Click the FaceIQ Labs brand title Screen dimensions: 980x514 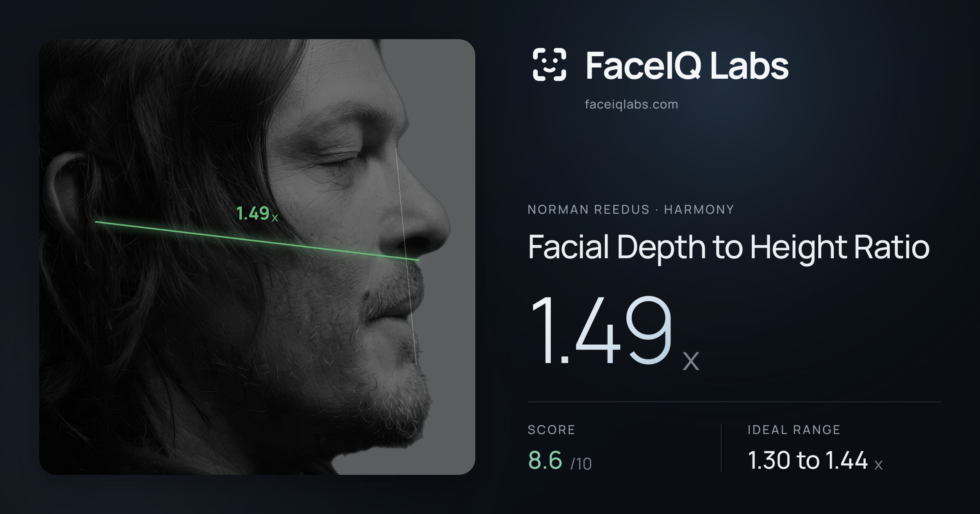[x=687, y=66]
